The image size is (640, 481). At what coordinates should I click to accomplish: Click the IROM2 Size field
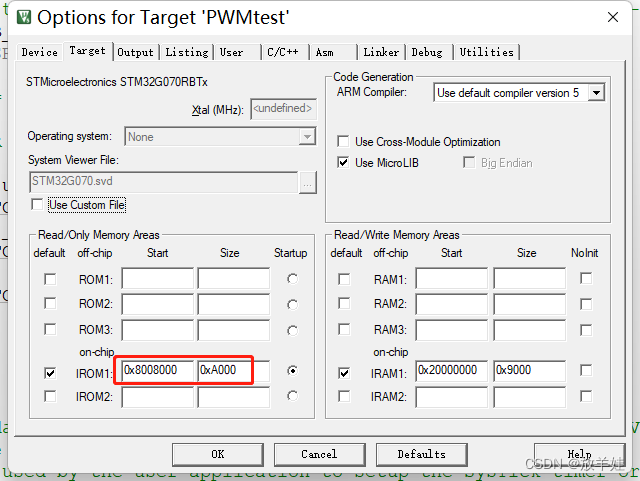pos(234,397)
